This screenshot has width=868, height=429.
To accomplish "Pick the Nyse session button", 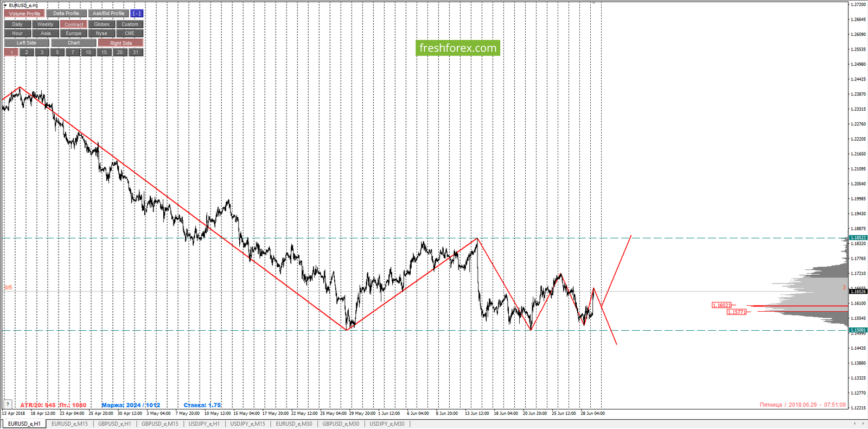I will click(101, 34).
